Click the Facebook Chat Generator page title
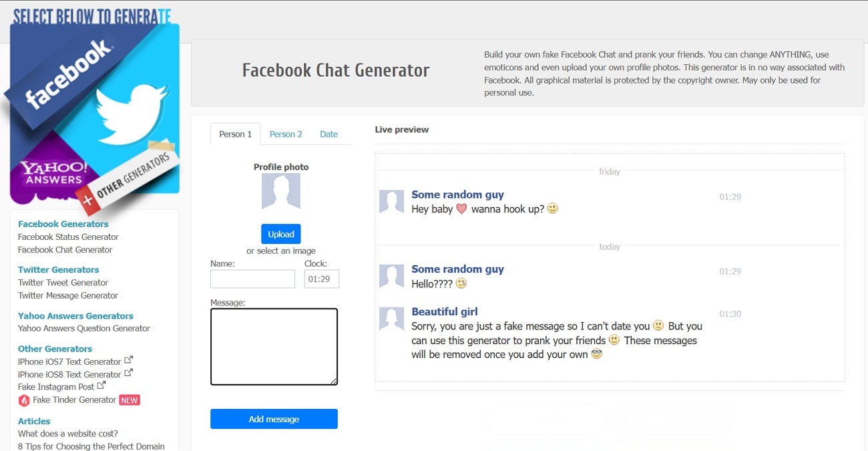This screenshot has width=868, height=451. pos(336,70)
